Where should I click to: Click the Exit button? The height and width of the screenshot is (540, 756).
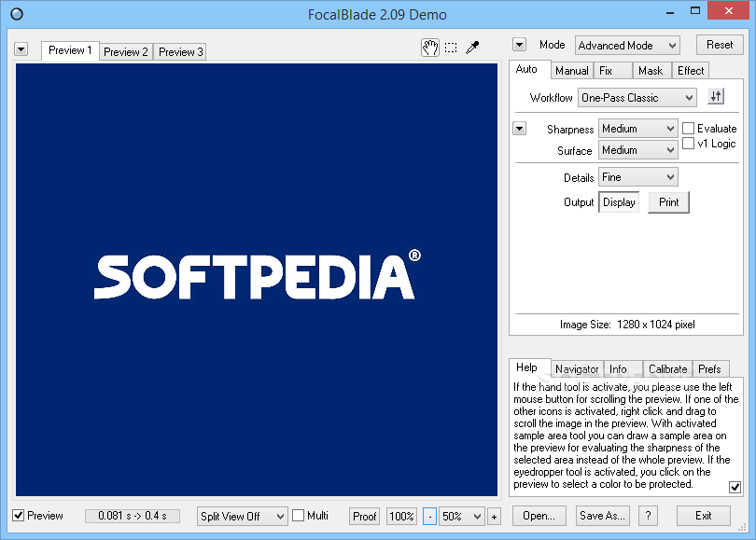coord(704,516)
